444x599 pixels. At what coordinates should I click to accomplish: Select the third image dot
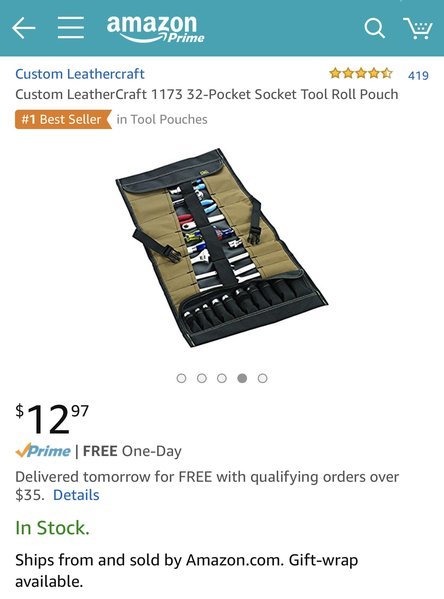(x=222, y=378)
